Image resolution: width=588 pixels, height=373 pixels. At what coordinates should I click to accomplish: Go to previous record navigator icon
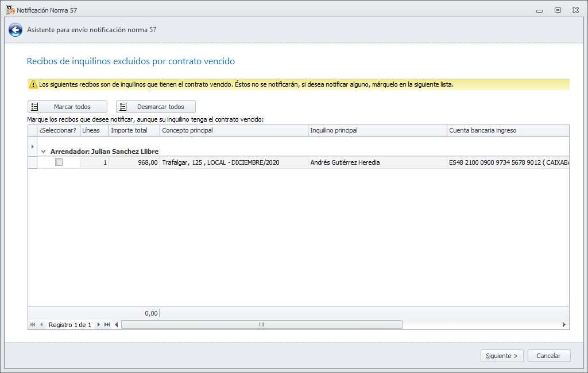tap(41, 325)
